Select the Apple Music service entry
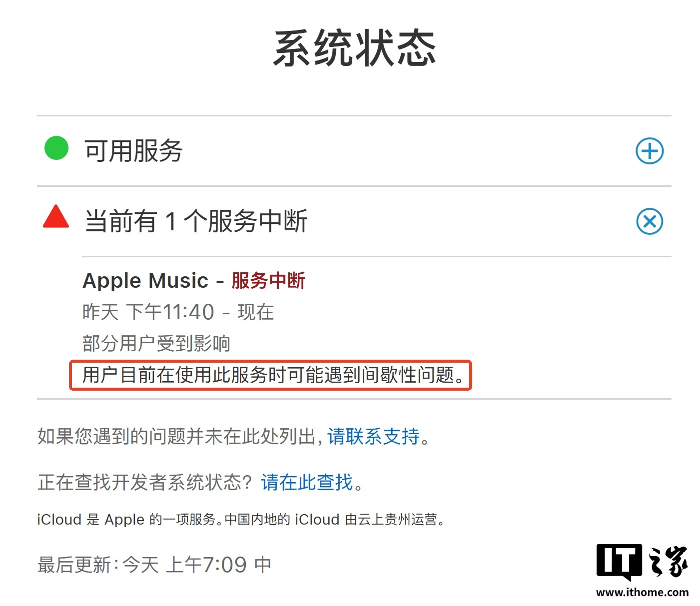This screenshot has height=606, width=700. (145, 281)
